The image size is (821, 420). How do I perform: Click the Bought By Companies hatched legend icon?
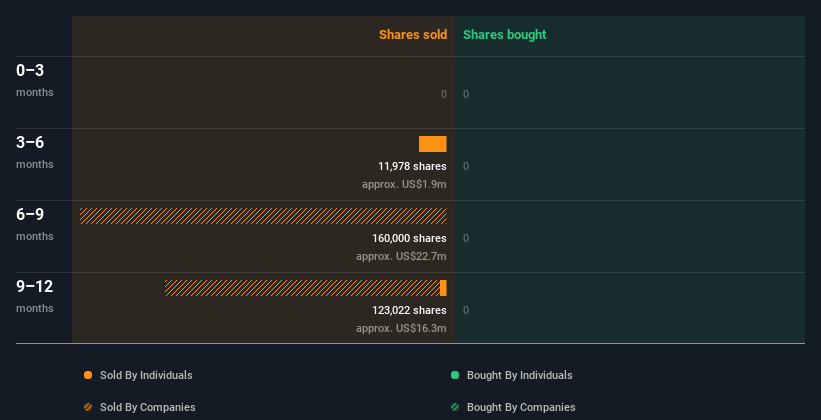click(x=455, y=407)
